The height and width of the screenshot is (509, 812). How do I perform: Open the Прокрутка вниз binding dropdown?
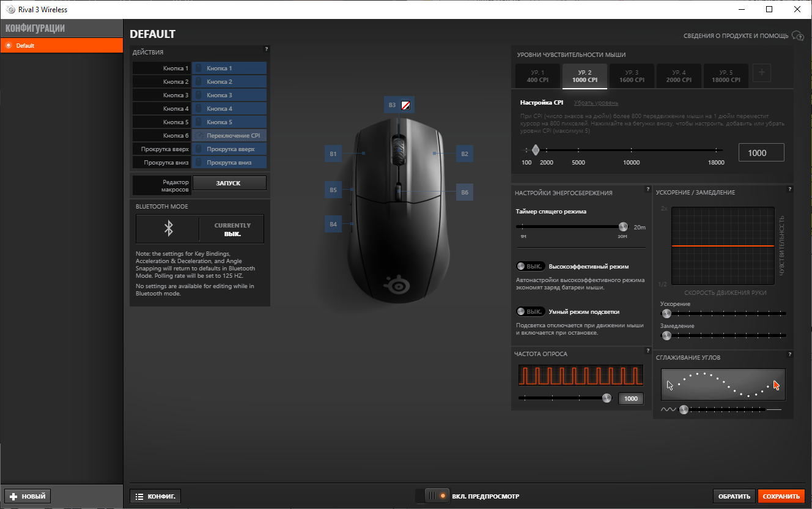229,163
